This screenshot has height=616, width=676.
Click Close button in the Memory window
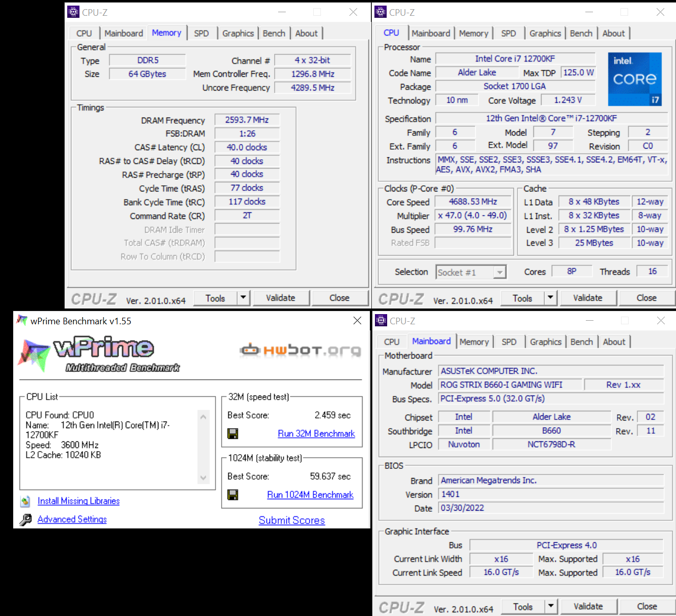[x=339, y=298]
